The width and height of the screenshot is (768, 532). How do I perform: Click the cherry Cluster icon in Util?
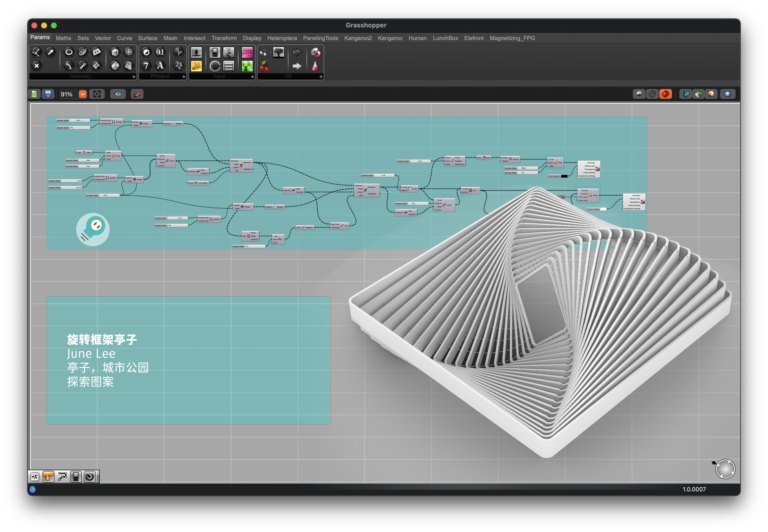coord(264,66)
